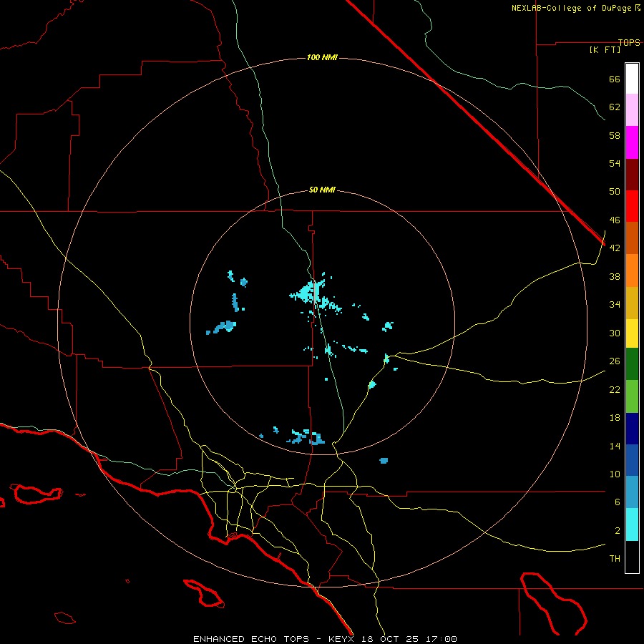Click the light green legend swatch
Screen dimensions: 644x644
pyautogui.click(x=632, y=396)
